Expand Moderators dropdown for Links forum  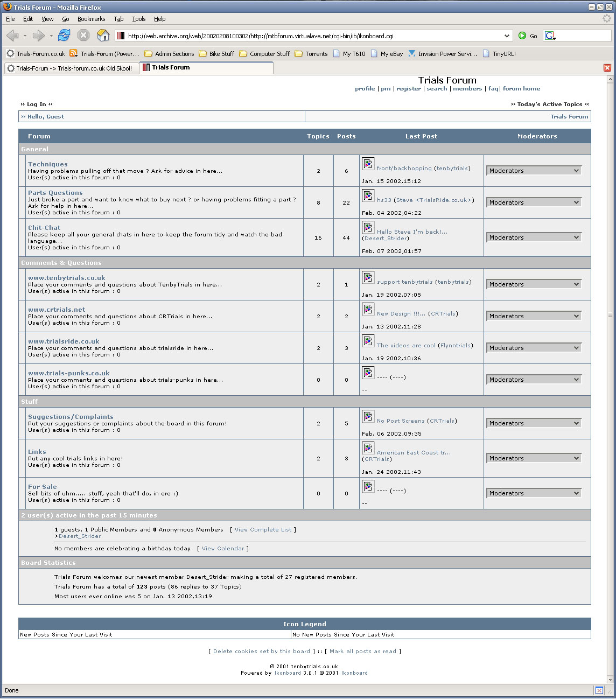pyautogui.click(x=534, y=458)
